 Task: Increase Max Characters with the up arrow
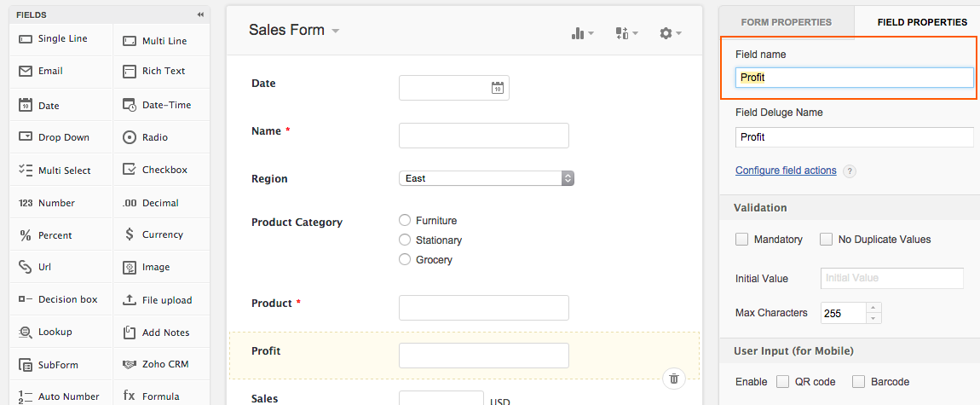(873, 308)
